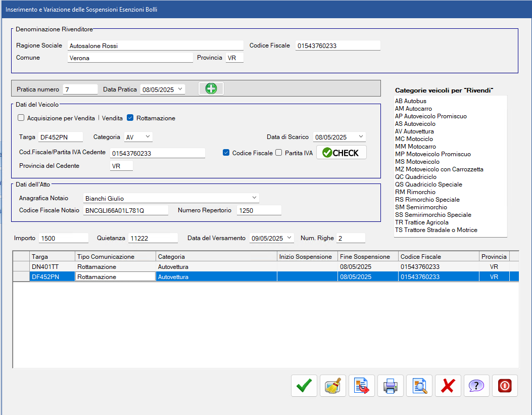Viewport: 532px width, 415px height.
Task: Select AM Autocarro in category list
Action: pos(413,109)
